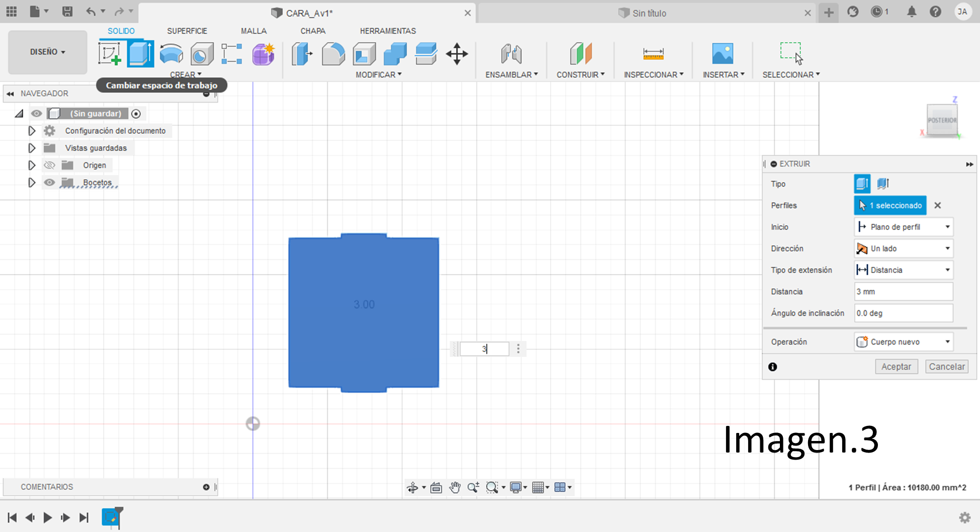This screenshot has height=532, width=980.
Task: Open the Help question mark menu
Action: coord(935,12)
